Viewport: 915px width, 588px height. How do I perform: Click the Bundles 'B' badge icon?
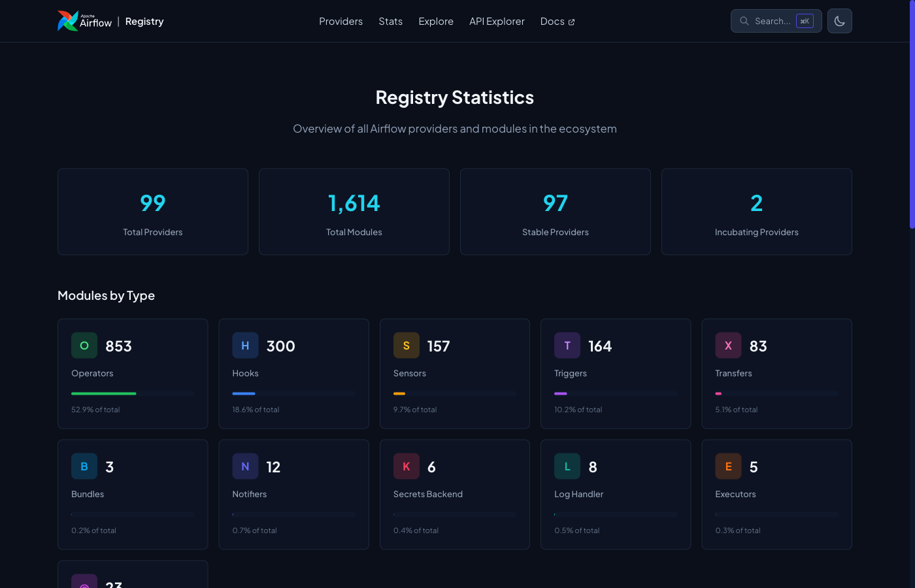pos(84,466)
